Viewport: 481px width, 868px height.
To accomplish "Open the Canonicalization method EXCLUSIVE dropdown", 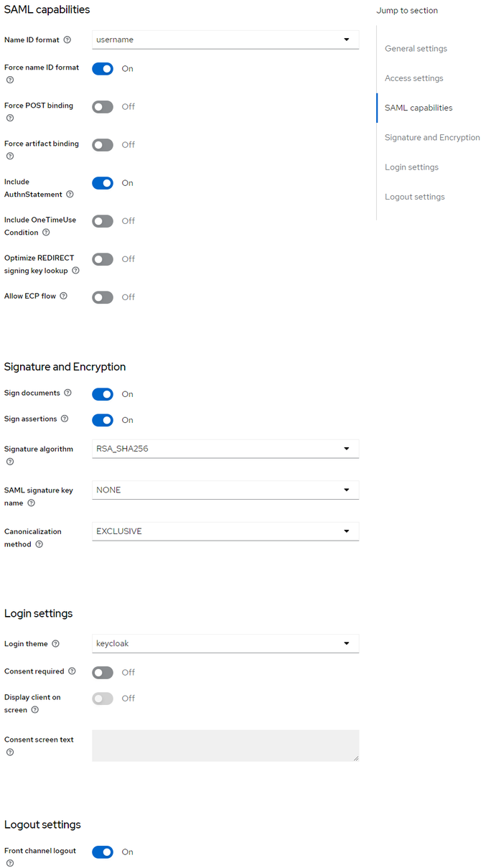I will click(x=225, y=531).
